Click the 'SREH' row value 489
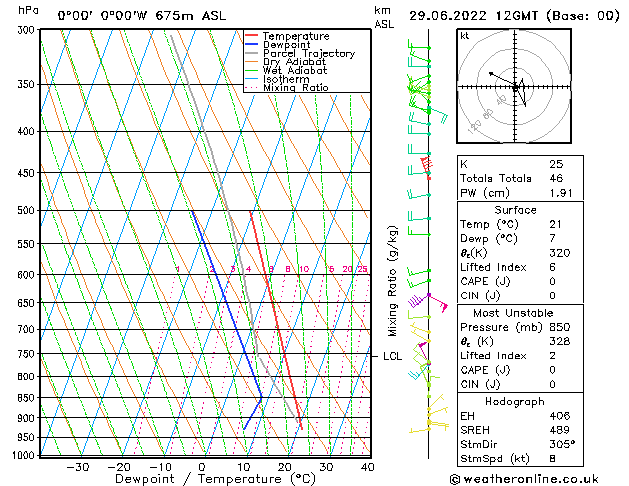The image size is (629, 486). point(560,430)
